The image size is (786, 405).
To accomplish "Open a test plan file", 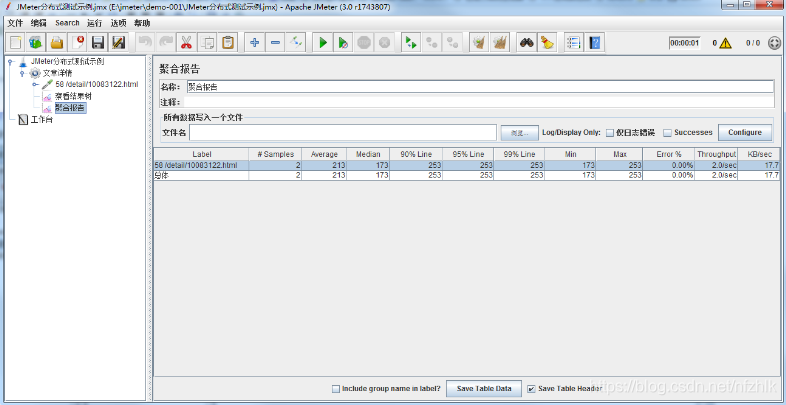I will pos(57,43).
